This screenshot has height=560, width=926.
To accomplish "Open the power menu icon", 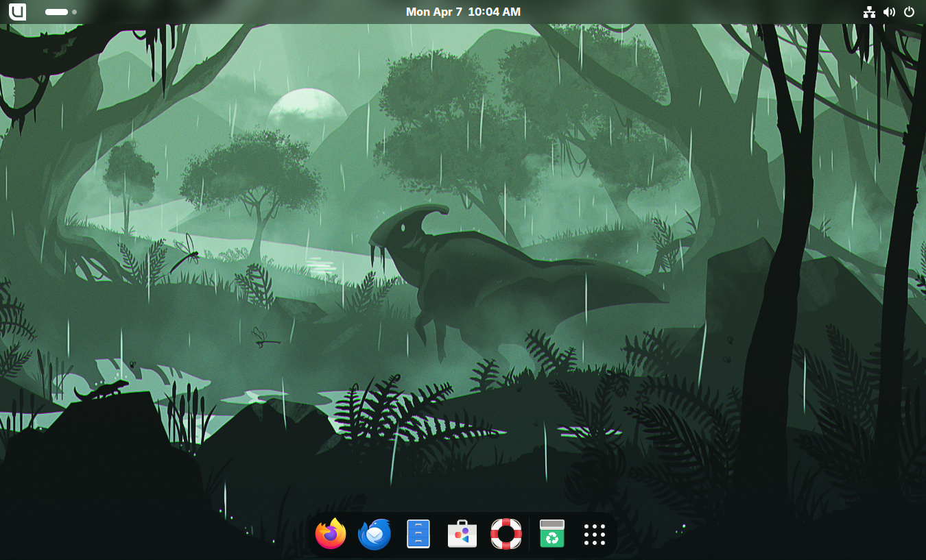I will [x=909, y=12].
